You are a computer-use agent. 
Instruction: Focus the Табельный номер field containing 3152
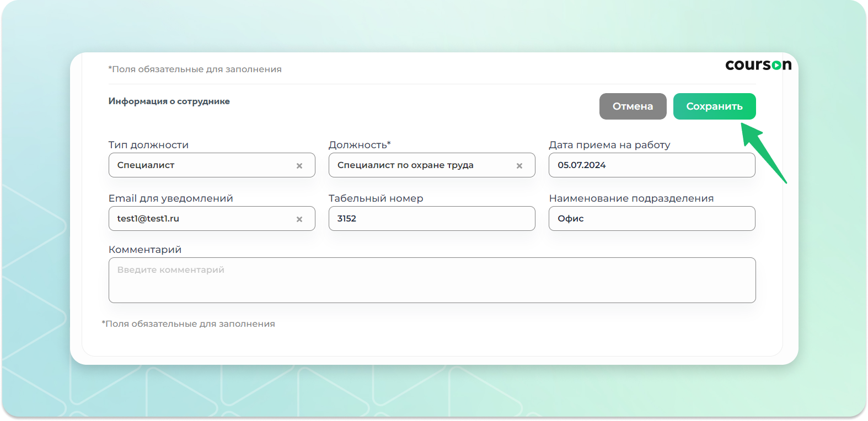point(431,219)
